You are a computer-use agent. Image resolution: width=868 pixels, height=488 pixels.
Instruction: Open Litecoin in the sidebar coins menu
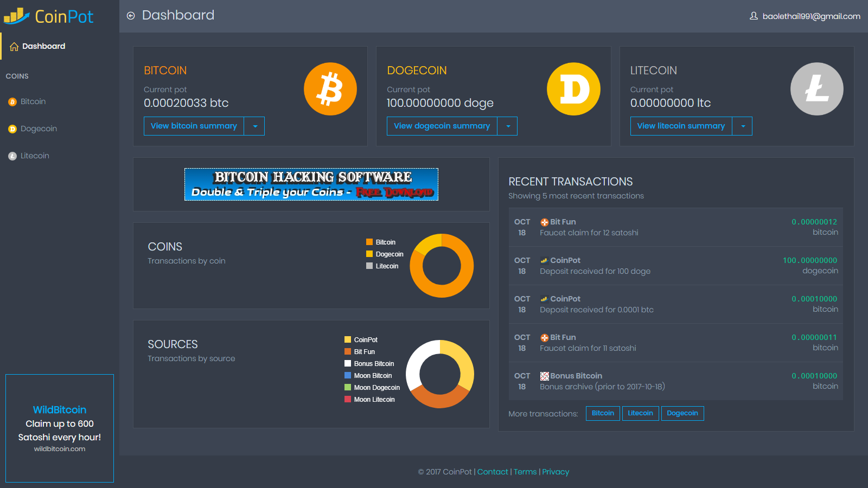[x=60, y=156]
